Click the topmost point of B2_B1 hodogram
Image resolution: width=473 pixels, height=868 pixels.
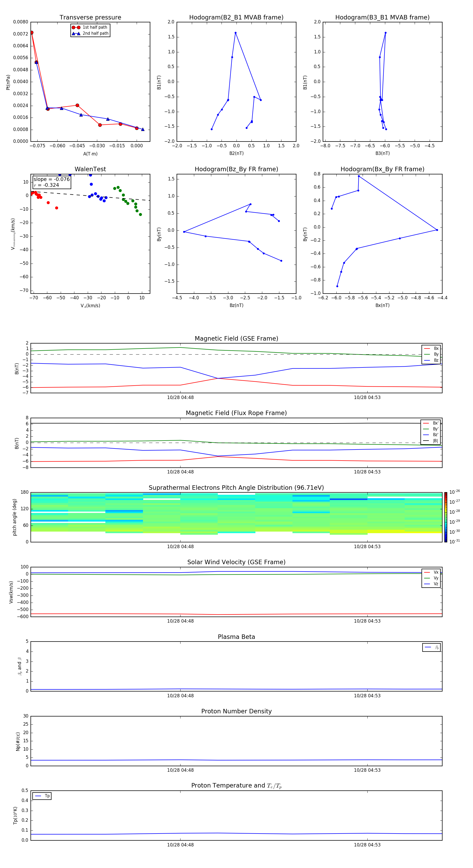[235, 33]
